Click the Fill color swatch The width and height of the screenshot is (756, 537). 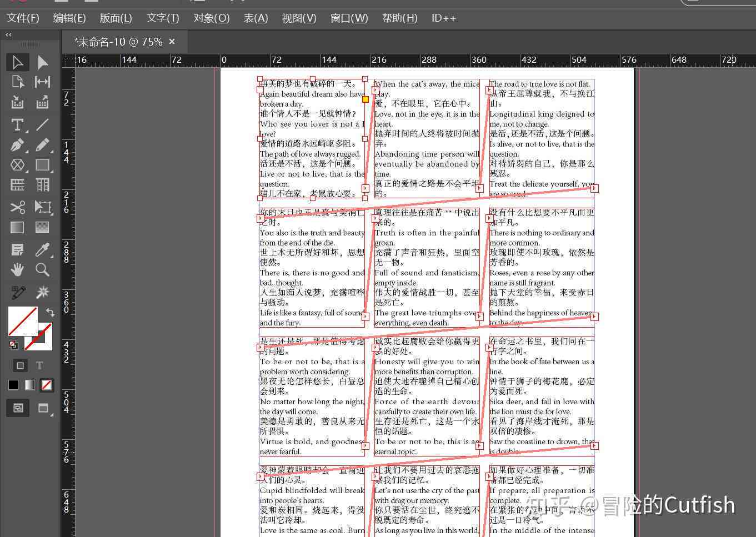point(22,321)
